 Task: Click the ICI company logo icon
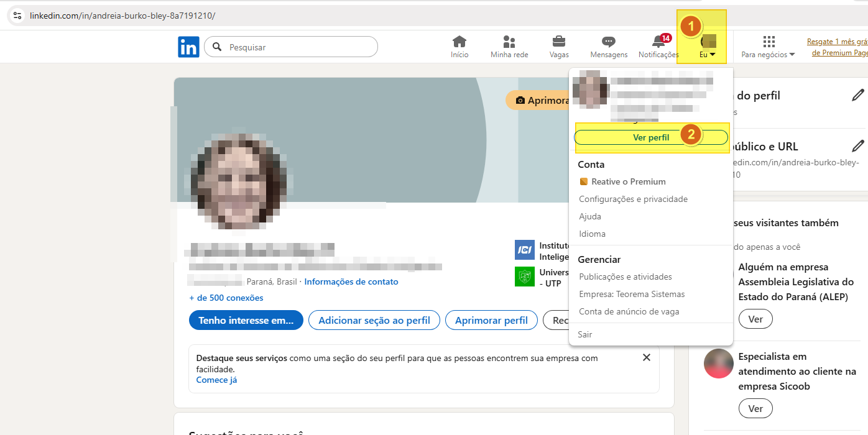click(525, 250)
